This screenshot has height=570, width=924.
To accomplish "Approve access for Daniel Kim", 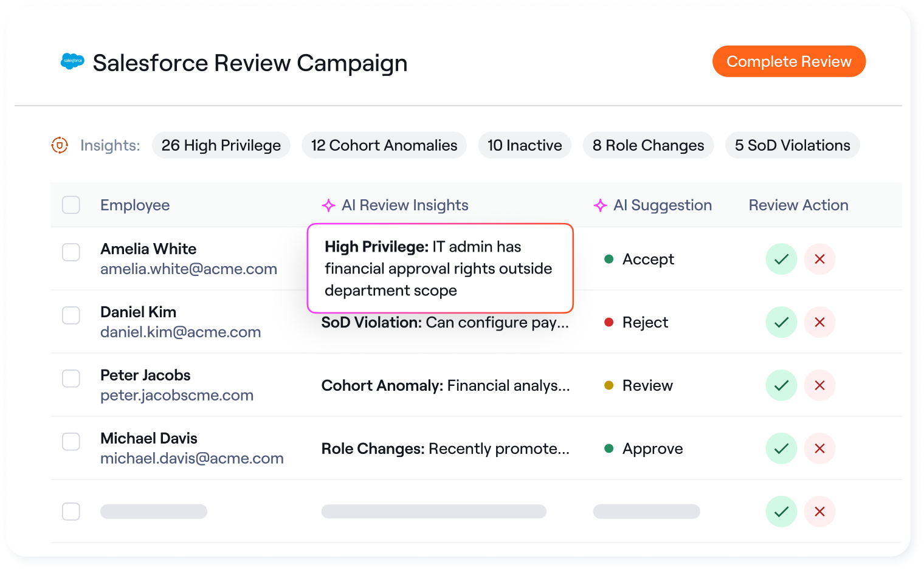I will pos(781,322).
